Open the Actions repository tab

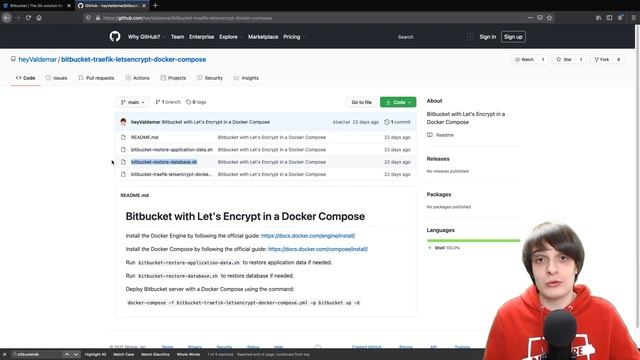[x=138, y=78]
